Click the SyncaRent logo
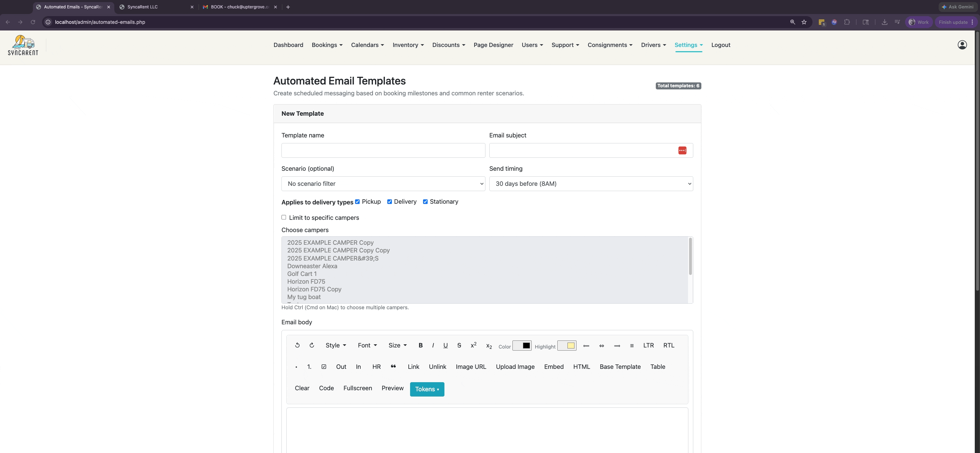 (23, 45)
